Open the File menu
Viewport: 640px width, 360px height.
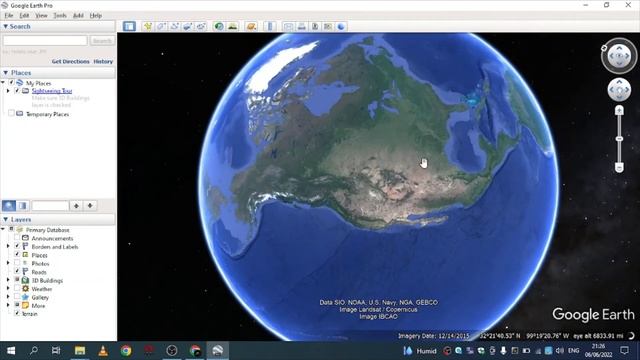pyautogui.click(x=9, y=16)
